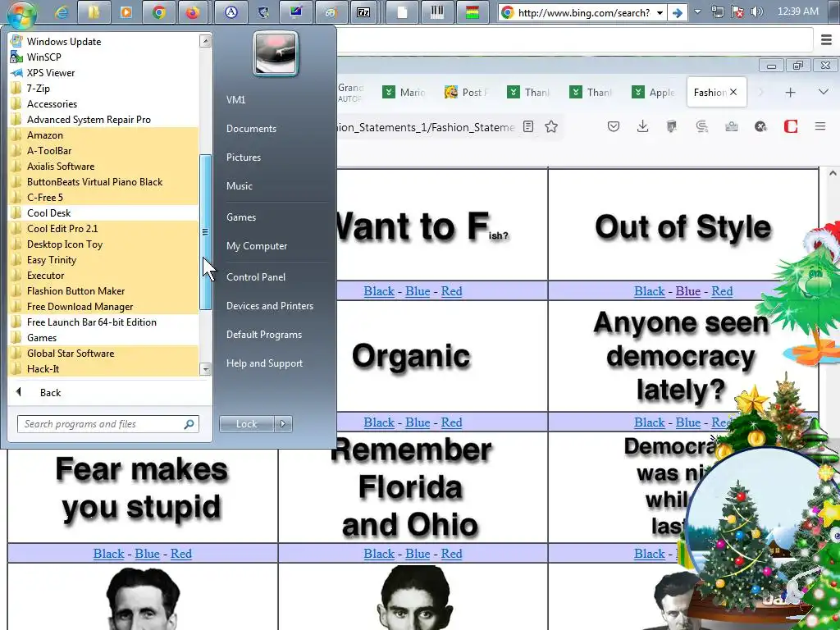
Task: Click the taskbar clock showing 12:39 AM
Action: pos(797,11)
